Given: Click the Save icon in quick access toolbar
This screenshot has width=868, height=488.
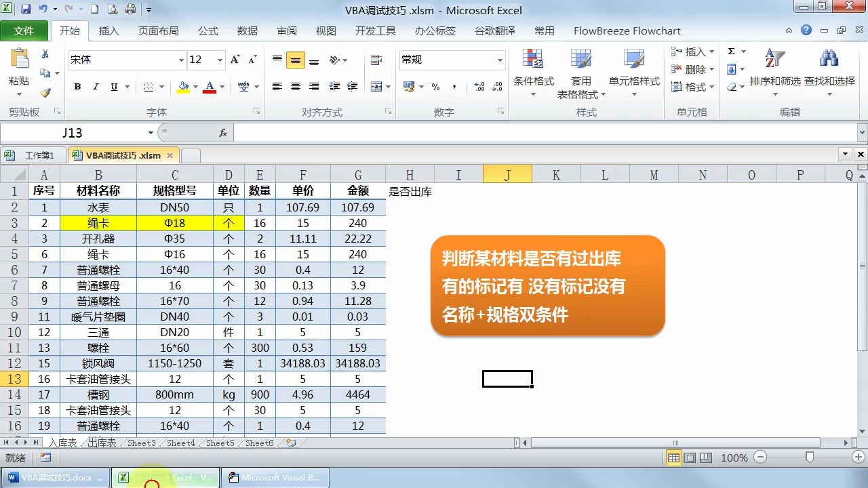Looking at the screenshot, I should click(x=26, y=9).
